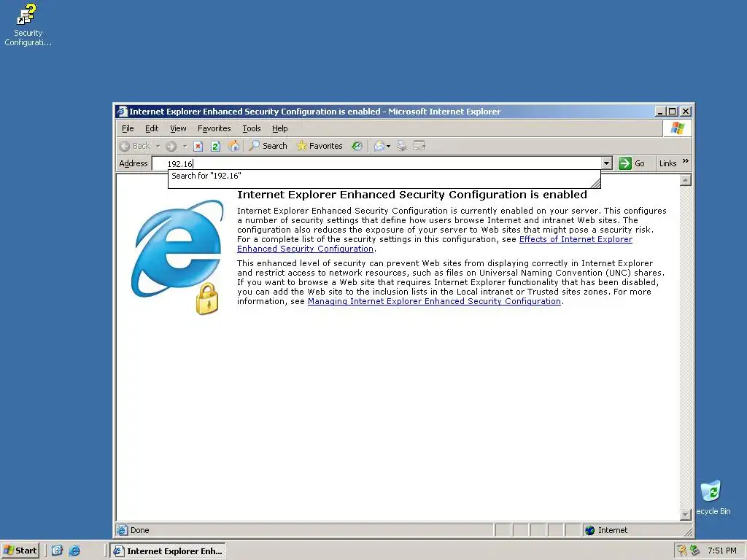
Task: Click the security alert tray icon
Action: (x=682, y=551)
